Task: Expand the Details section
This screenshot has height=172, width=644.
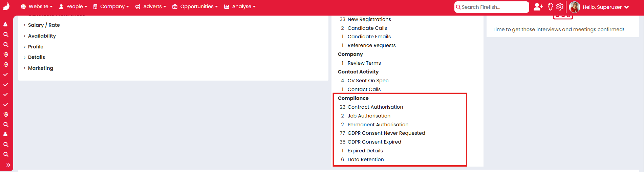Action: pos(34,57)
